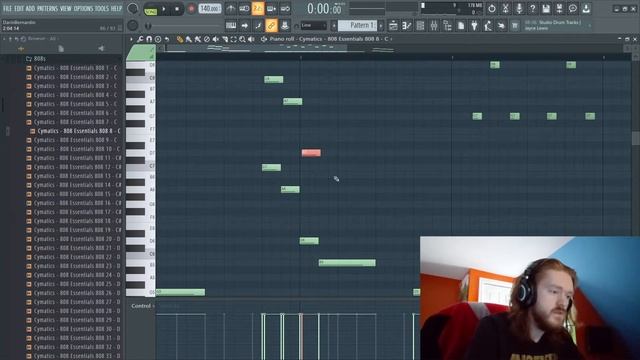Select Cymatics 808 Essentials 808 1 sample
This screenshot has height=360, width=640.
point(72,68)
